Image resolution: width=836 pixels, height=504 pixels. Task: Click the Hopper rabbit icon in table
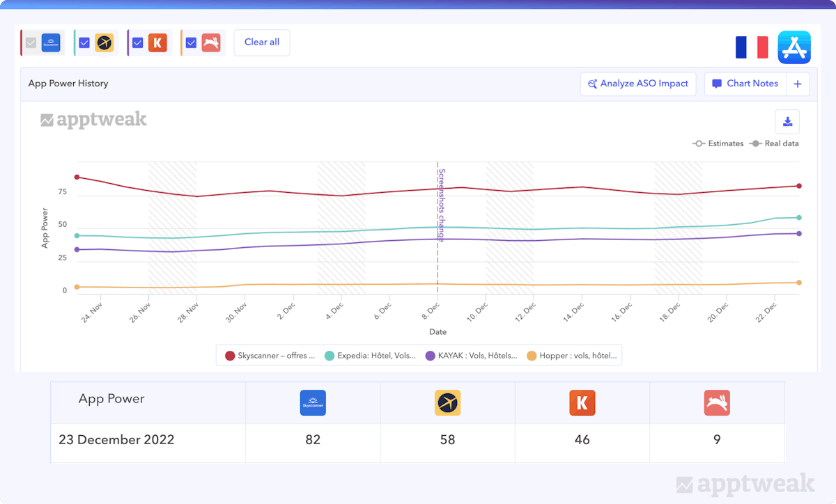coord(717,403)
